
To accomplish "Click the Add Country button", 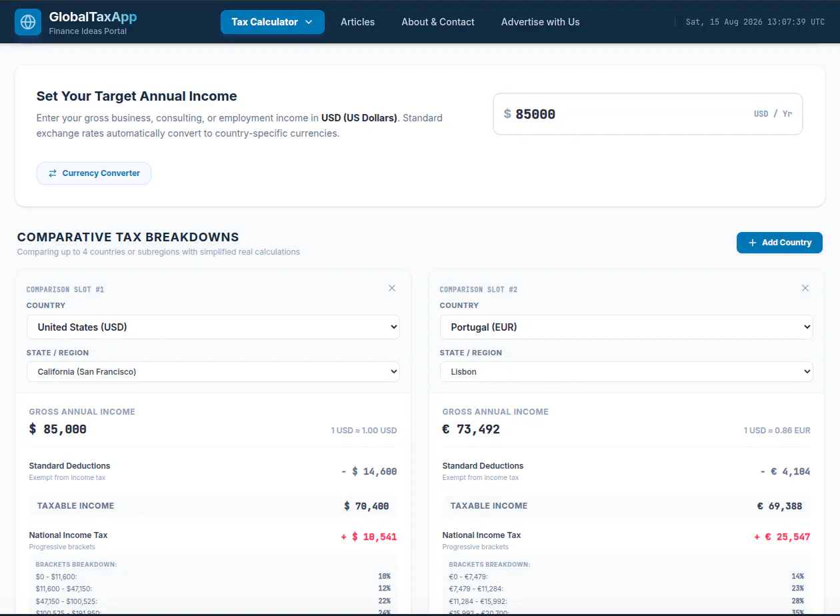I will pyautogui.click(x=779, y=243).
